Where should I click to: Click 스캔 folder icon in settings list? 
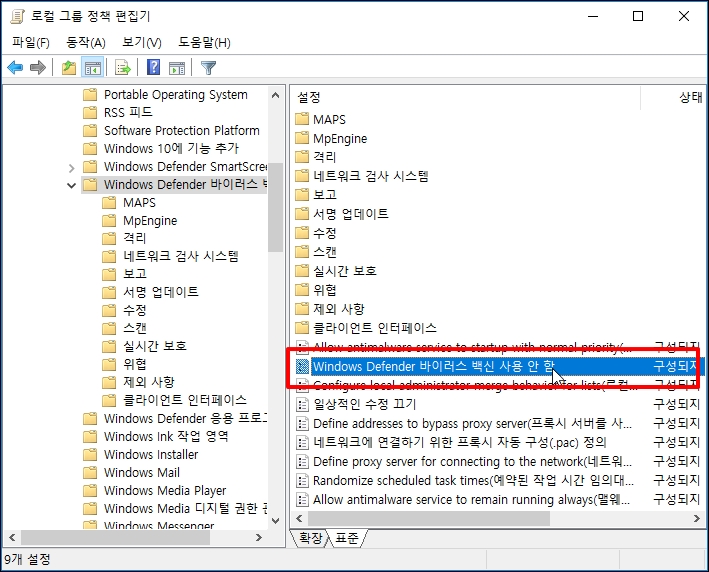tap(302, 252)
